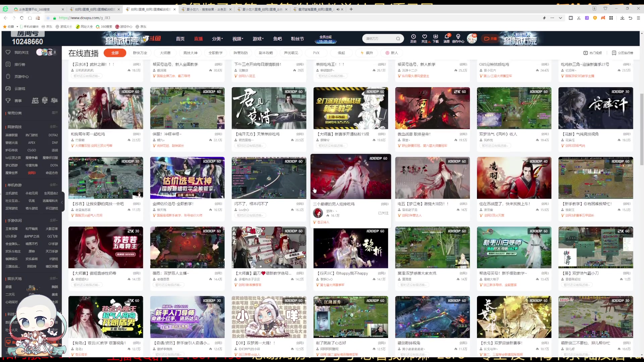
Task: Click the browser address bar URL
Action: click(85, 18)
